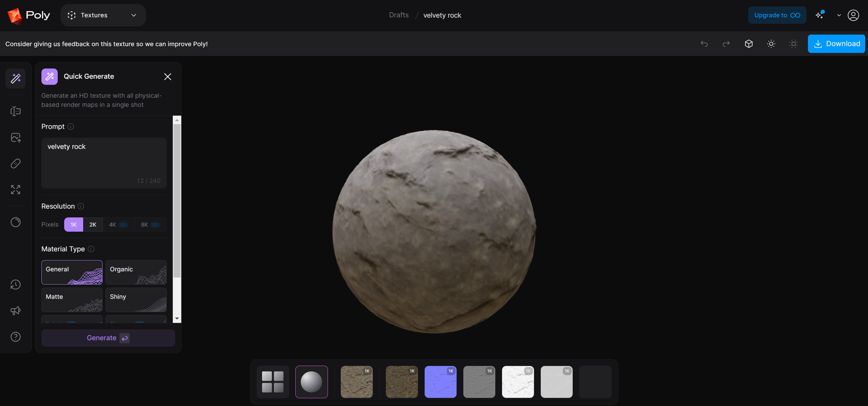The height and width of the screenshot is (406, 868).
Task: Click the history clock icon in sidebar
Action: click(16, 285)
